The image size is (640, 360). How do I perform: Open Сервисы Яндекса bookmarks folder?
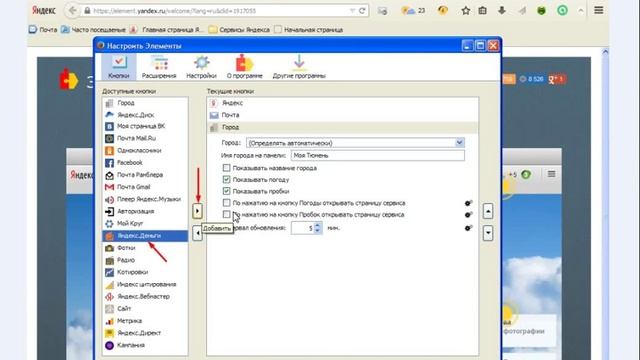tap(239, 30)
